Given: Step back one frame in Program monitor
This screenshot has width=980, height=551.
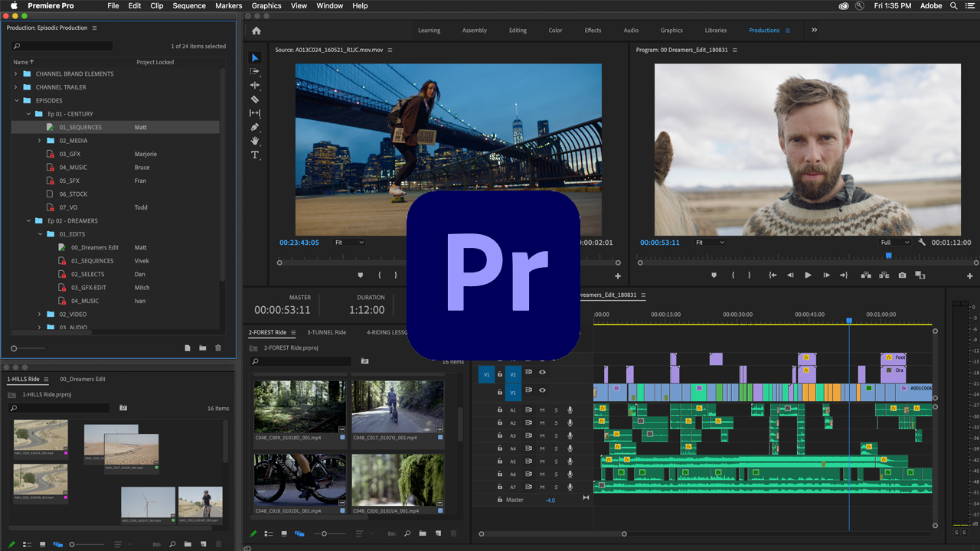Looking at the screenshot, I should pos(790,275).
